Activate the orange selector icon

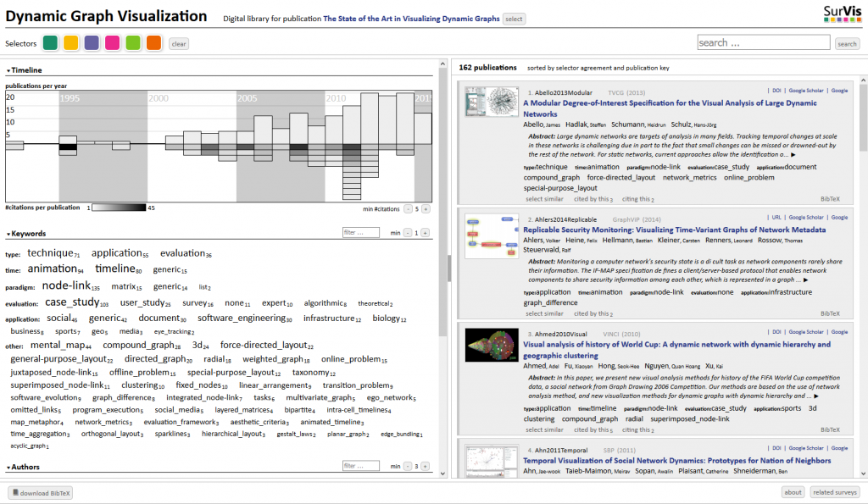click(x=153, y=43)
